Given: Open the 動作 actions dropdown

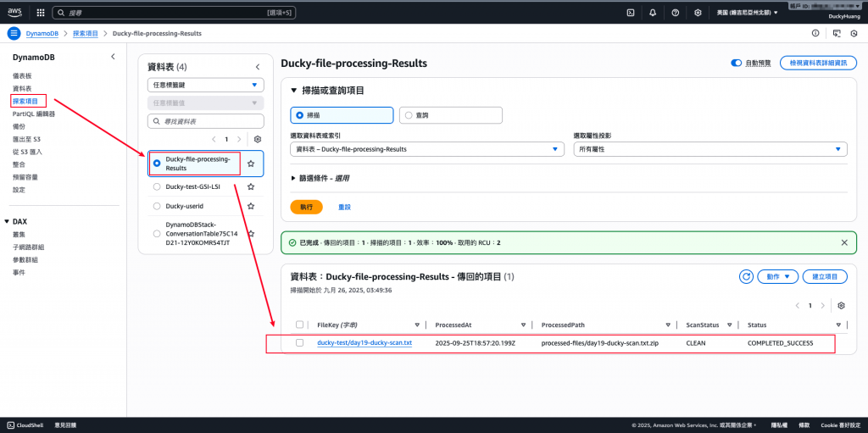Looking at the screenshot, I should [778, 276].
